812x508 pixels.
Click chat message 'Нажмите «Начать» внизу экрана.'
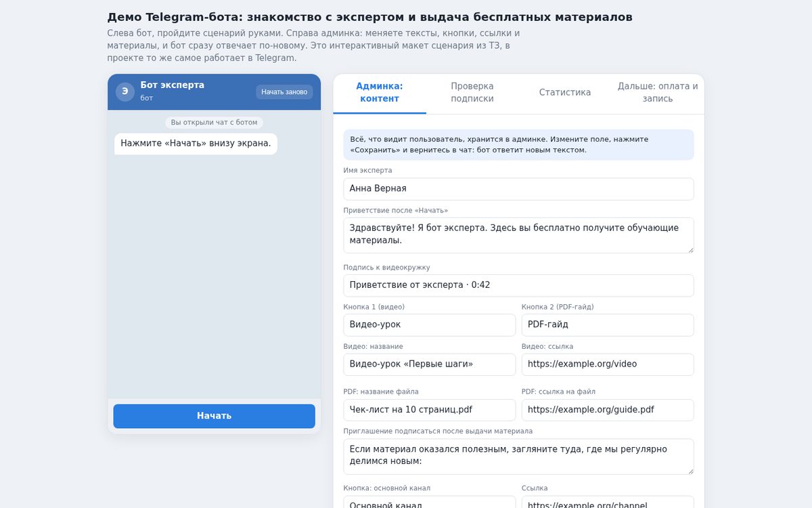pyautogui.click(x=196, y=144)
